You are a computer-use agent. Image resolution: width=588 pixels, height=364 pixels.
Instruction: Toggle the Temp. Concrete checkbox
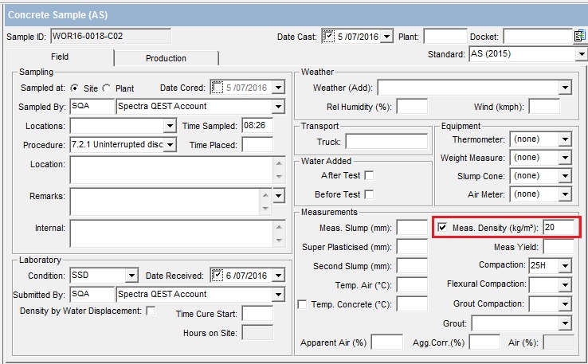pyautogui.click(x=302, y=304)
